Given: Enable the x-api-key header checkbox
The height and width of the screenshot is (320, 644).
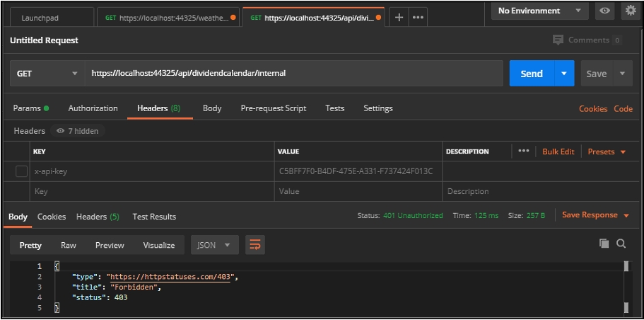Looking at the screenshot, I should [x=21, y=171].
